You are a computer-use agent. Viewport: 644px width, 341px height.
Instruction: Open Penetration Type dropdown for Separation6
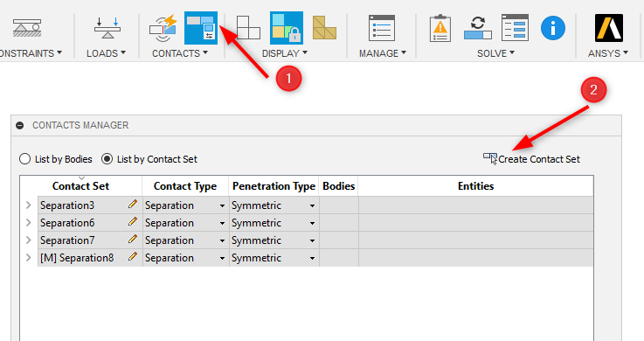[312, 223]
